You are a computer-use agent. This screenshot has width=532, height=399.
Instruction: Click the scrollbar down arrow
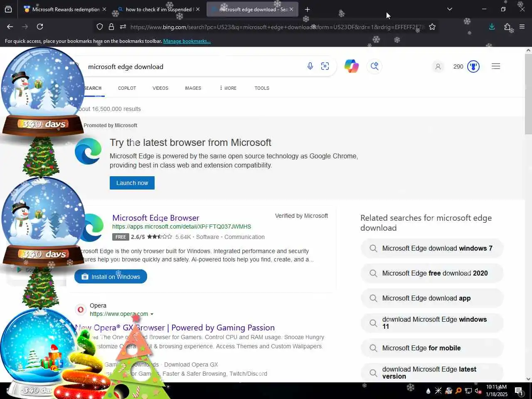528,379
